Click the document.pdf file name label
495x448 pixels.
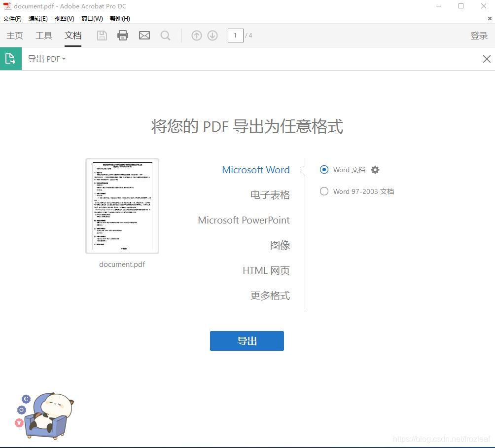[122, 264]
